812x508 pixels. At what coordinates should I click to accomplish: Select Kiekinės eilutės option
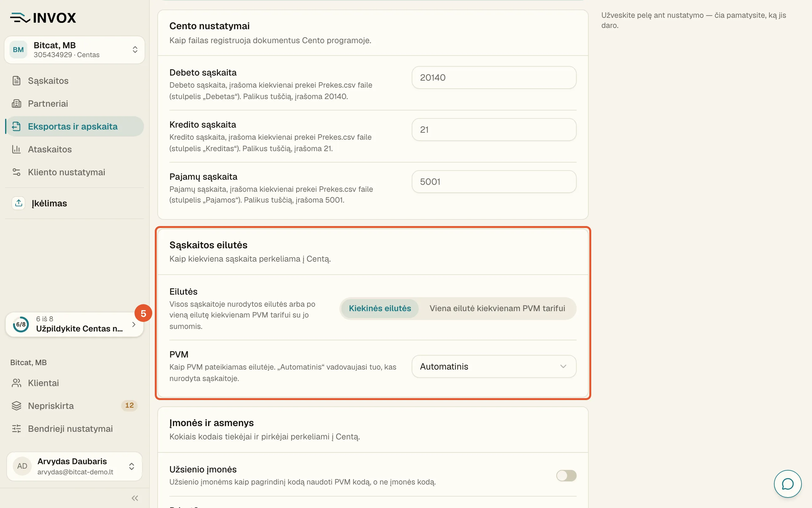(x=380, y=308)
